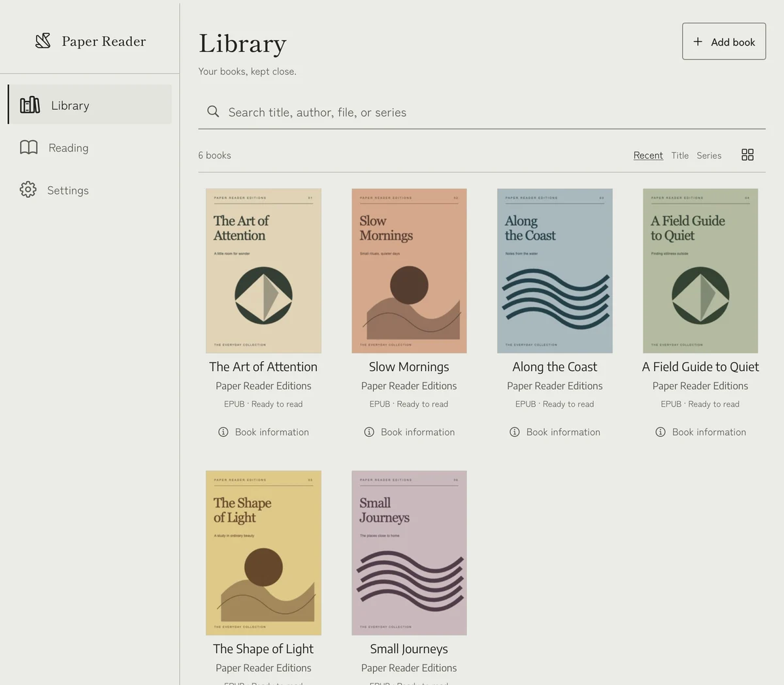Open A Field Guide to Quiet cover
Screen dimensions: 784x685
click(700, 271)
